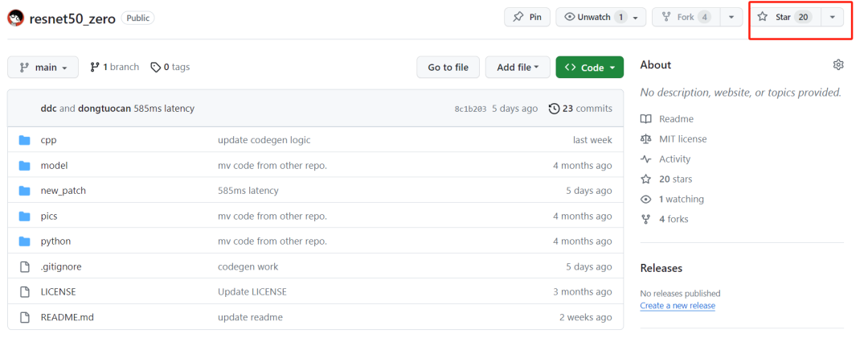Click the Readme book icon

(645, 119)
